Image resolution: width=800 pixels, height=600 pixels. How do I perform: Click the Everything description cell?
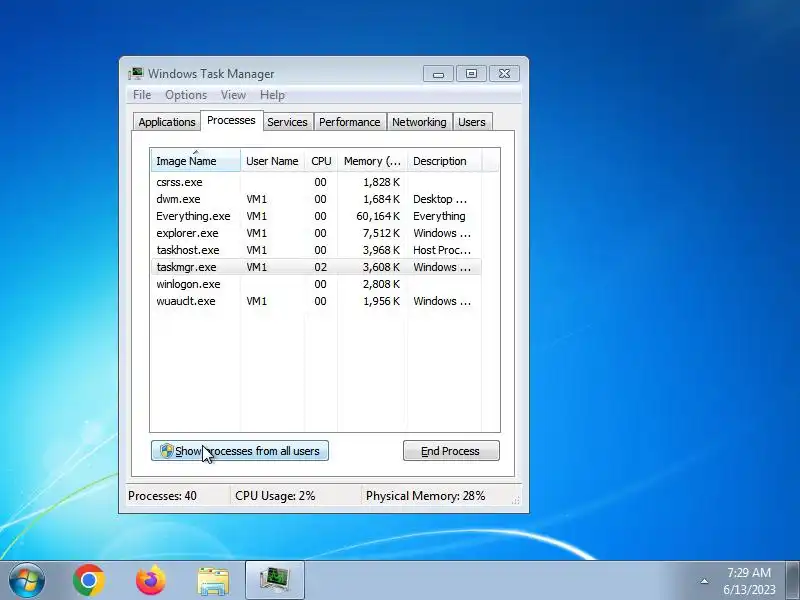pos(439,216)
